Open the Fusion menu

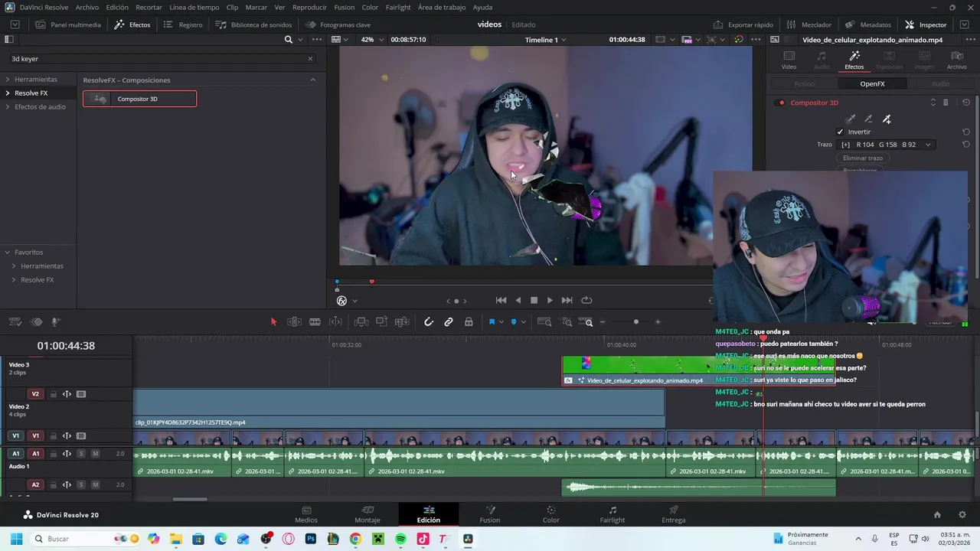[344, 7]
